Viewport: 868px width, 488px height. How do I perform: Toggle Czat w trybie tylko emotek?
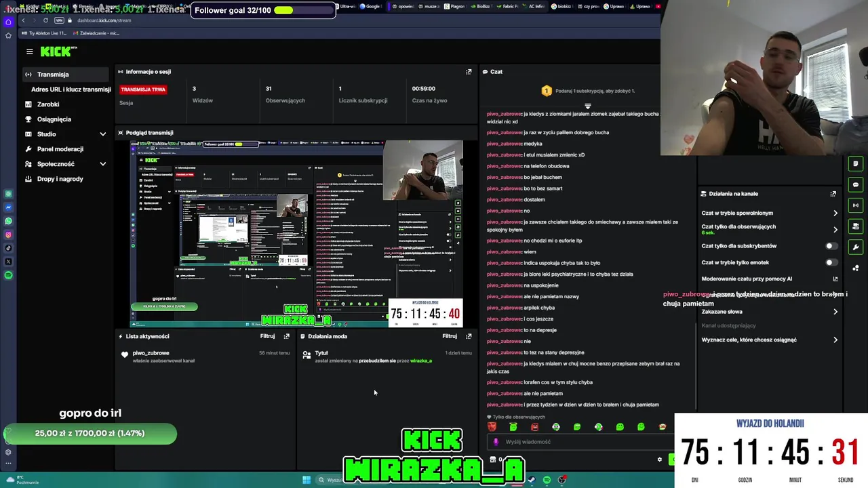831,262
